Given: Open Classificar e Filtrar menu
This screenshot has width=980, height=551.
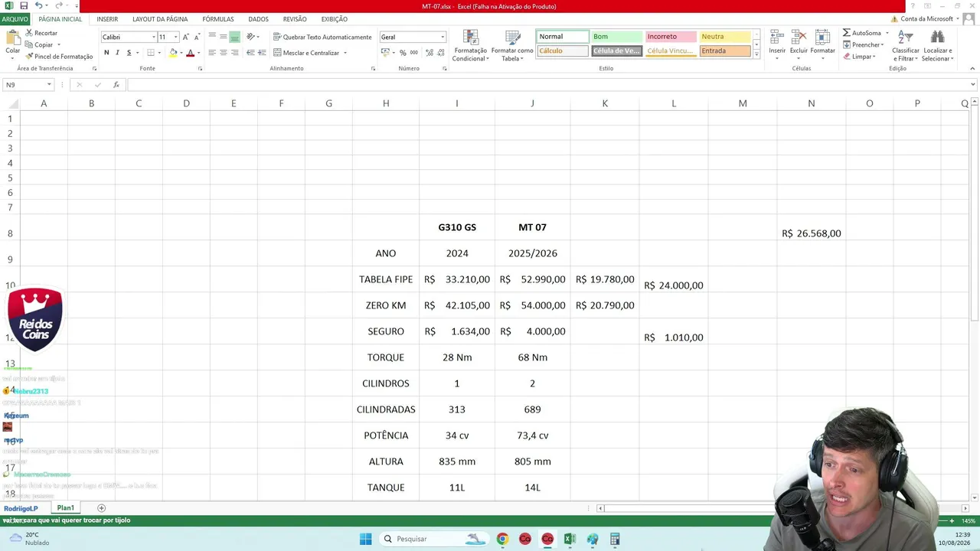Looking at the screenshot, I should [x=906, y=46].
